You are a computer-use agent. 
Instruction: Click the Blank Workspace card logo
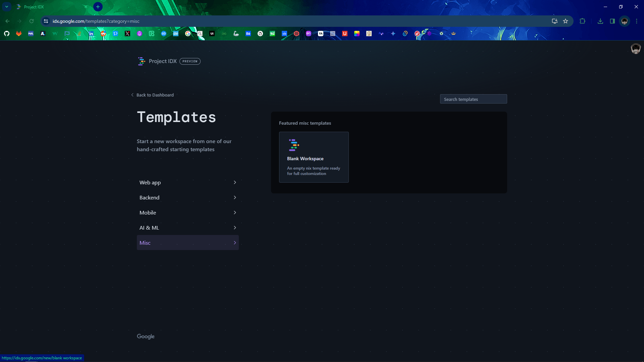click(294, 145)
